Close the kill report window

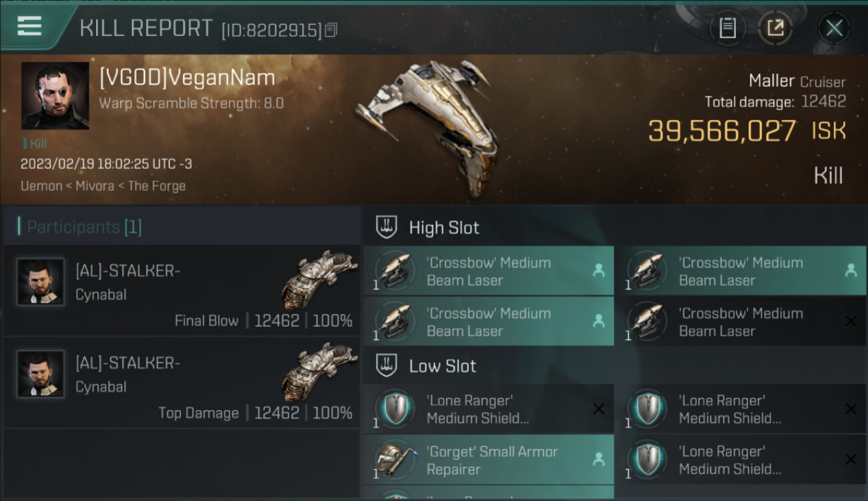(x=834, y=28)
